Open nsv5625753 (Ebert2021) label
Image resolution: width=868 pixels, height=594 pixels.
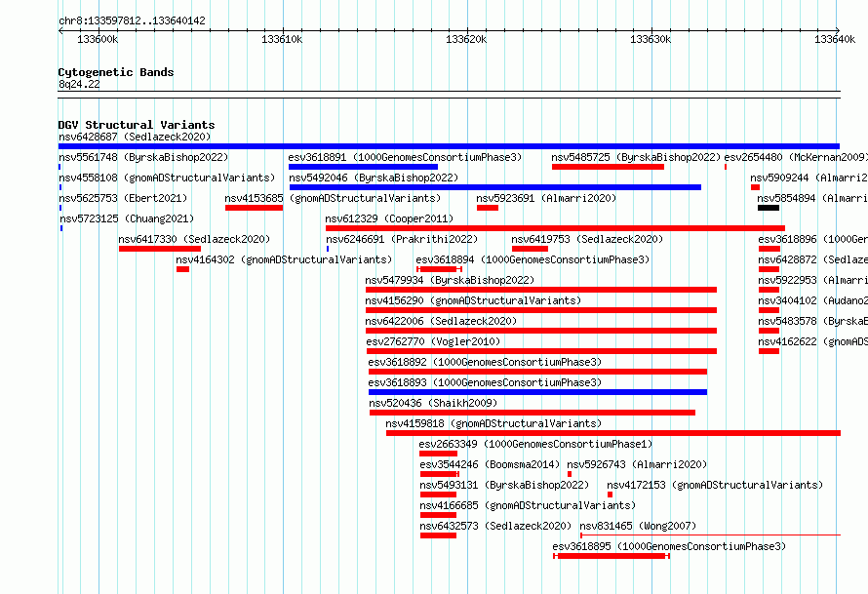click(123, 198)
